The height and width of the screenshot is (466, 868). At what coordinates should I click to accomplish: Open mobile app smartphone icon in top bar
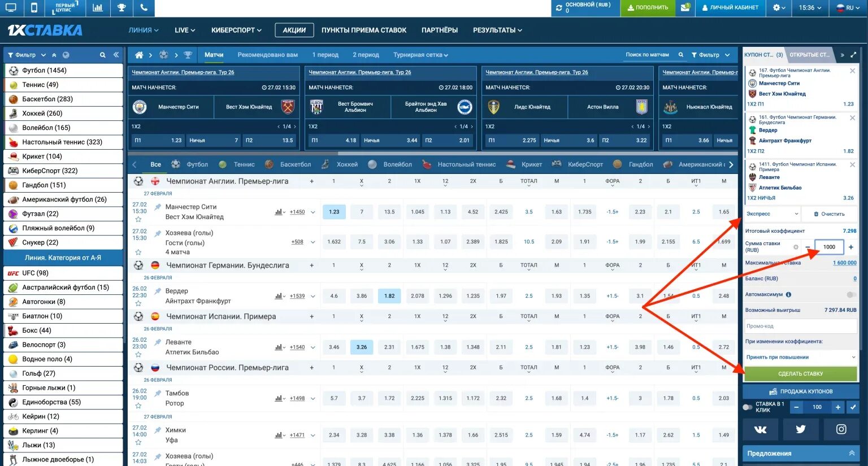pos(34,8)
